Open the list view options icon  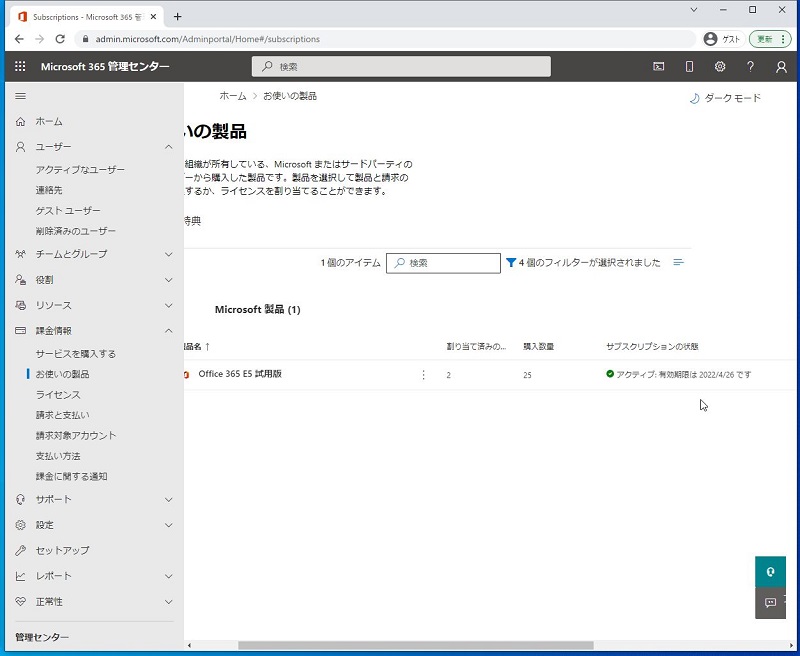coord(678,262)
